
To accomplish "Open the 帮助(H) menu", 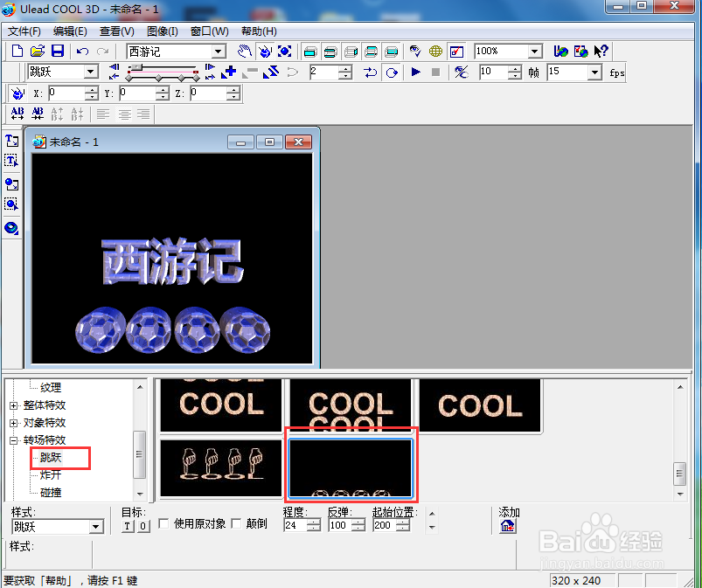I will (259, 31).
